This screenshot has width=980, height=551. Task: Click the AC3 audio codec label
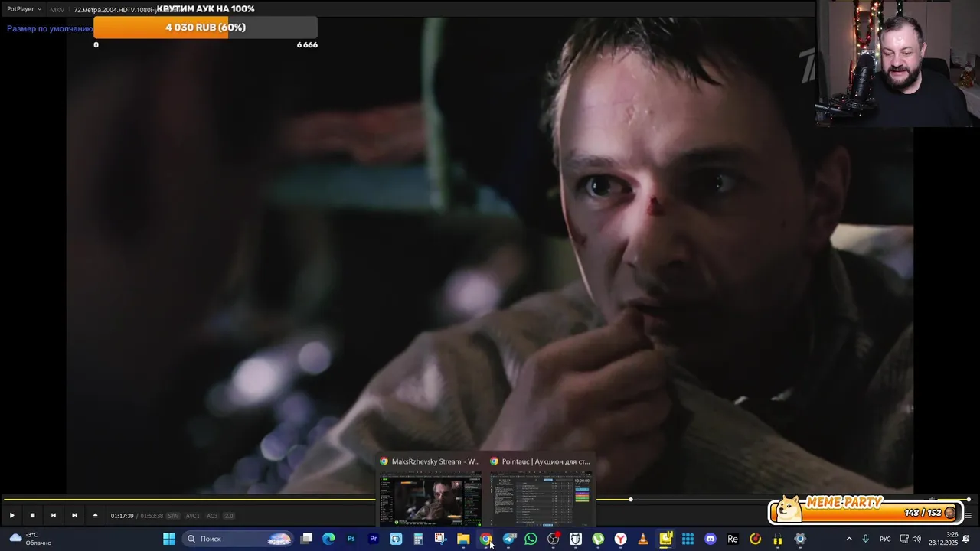coord(212,516)
